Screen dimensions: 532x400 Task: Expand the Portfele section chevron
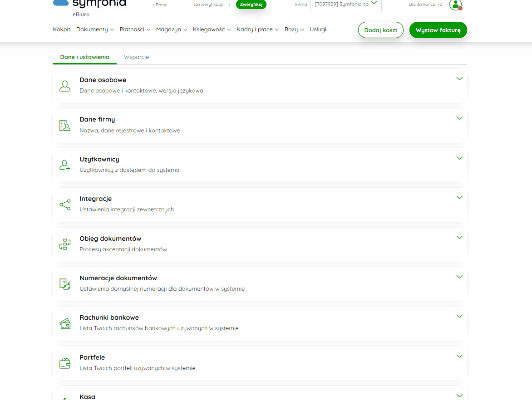click(459, 356)
